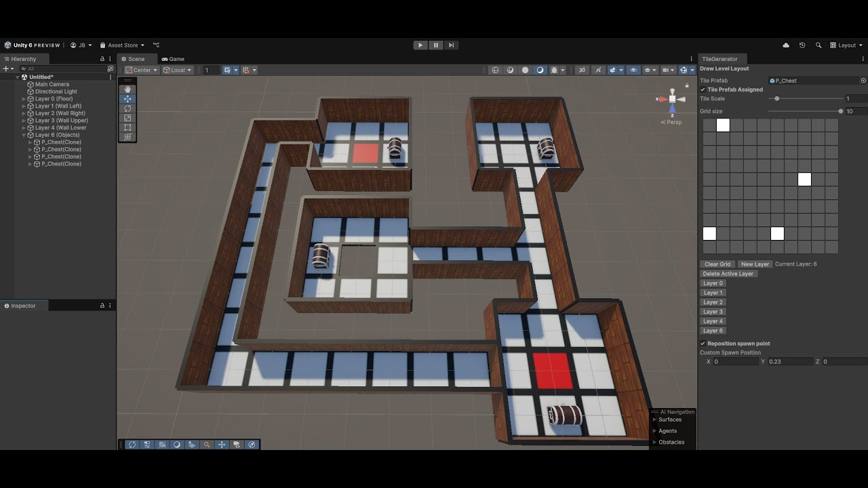
Task: Open the Hierarchy add (+) dropdown
Action: 8,69
